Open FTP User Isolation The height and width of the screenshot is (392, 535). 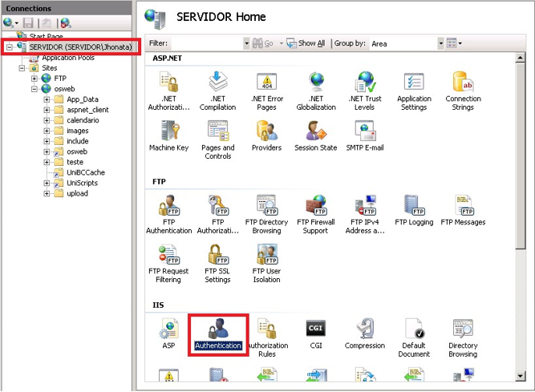click(267, 263)
